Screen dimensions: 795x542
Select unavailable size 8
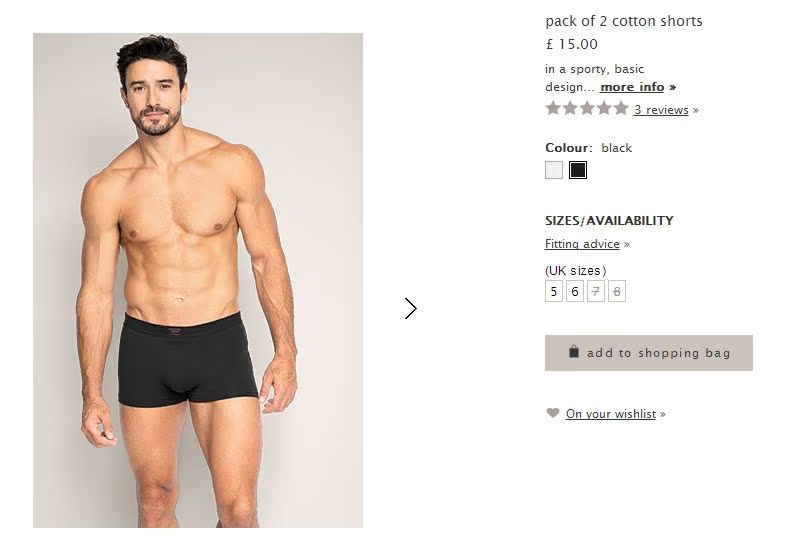click(617, 291)
